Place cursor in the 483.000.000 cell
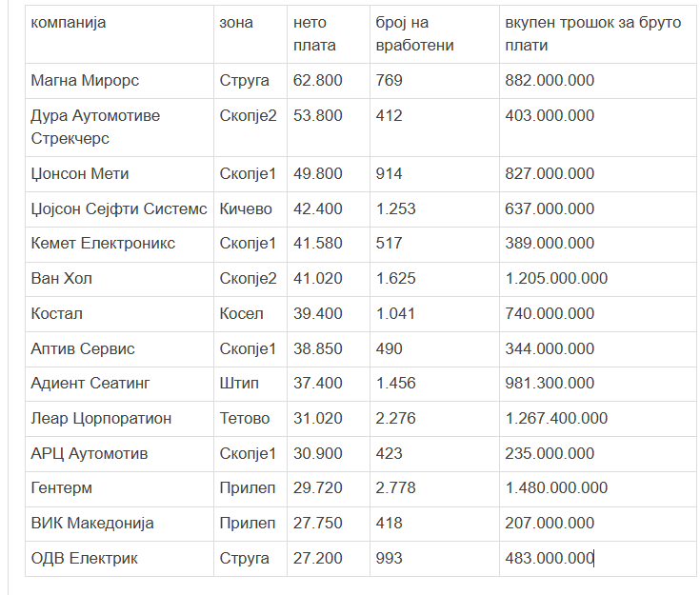The width and height of the screenshot is (700, 595). [550, 558]
